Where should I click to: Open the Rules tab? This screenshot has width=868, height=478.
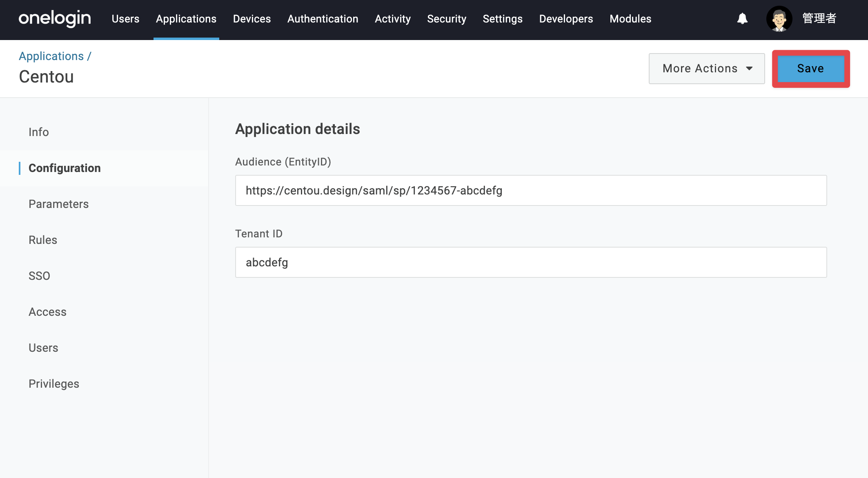click(x=43, y=240)
